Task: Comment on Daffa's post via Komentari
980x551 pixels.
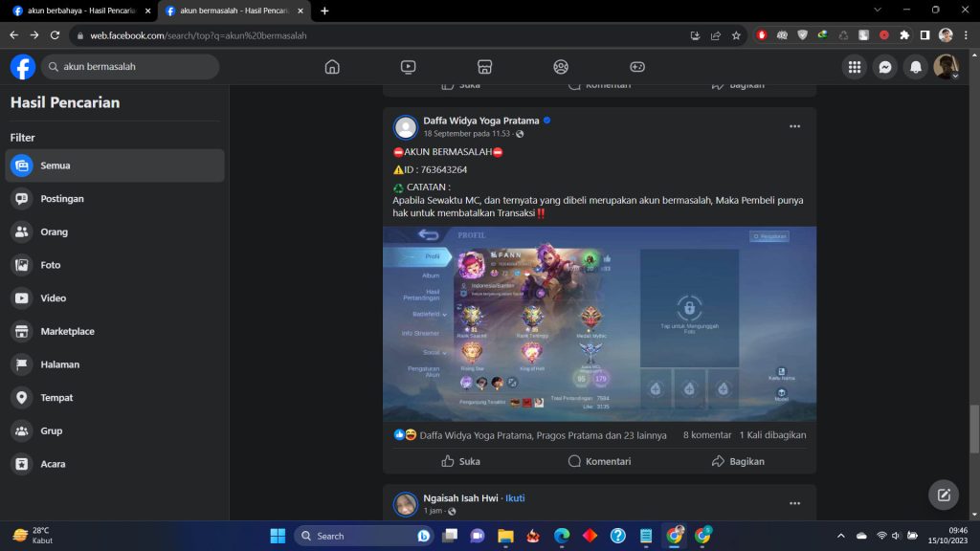Action: click(599, 461)
